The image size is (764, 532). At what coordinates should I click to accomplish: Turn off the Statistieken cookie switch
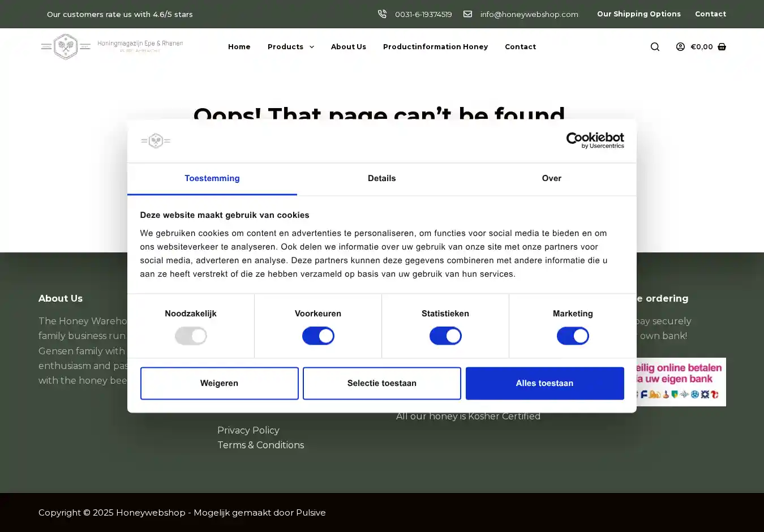[445, 336]
